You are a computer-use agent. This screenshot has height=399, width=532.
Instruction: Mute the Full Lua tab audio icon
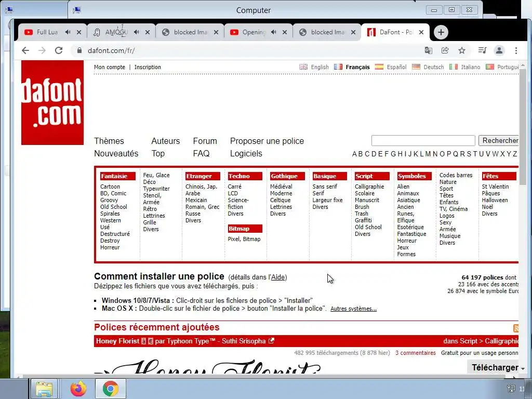68,32
